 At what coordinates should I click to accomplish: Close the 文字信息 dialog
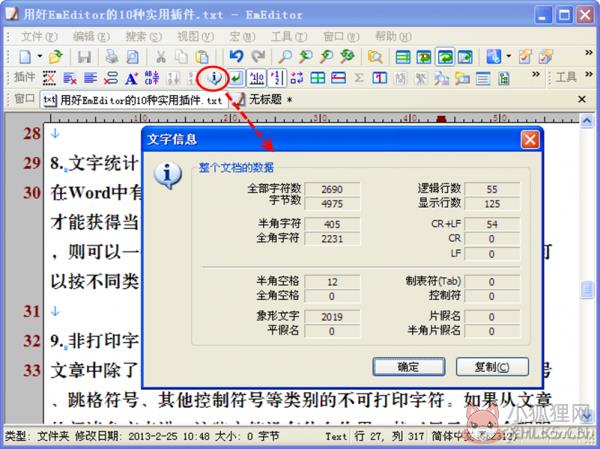tap(530, 140)
